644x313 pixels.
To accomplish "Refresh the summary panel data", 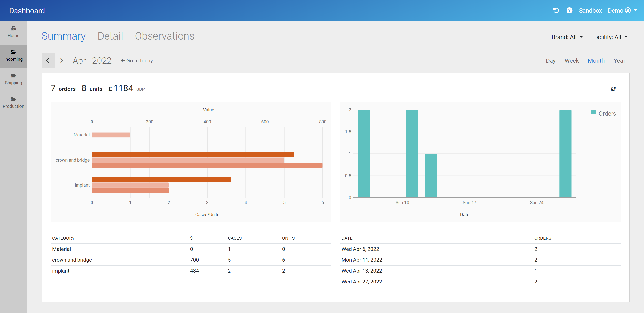I will [613, 89].
